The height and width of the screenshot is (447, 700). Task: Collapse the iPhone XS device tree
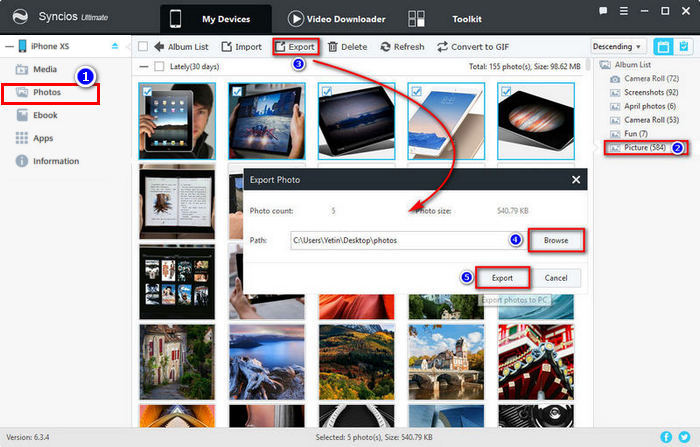coord(9,46)
